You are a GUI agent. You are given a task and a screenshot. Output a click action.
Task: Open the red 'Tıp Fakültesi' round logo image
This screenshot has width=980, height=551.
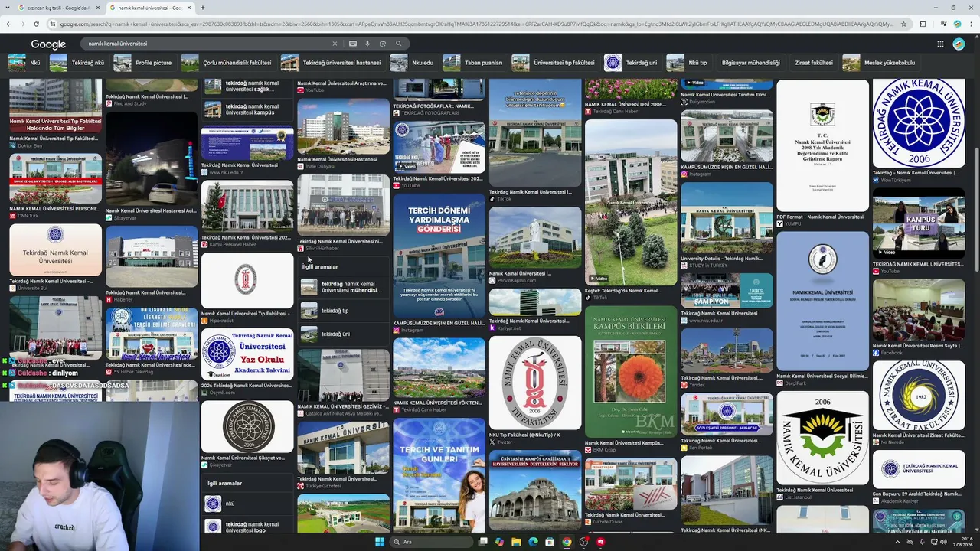[535, 383]
